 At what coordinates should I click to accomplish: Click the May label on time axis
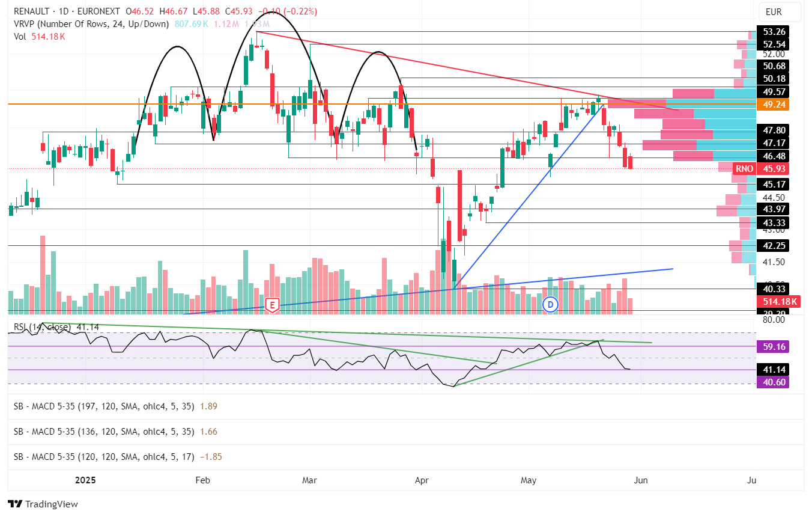[x=529, y=480]
